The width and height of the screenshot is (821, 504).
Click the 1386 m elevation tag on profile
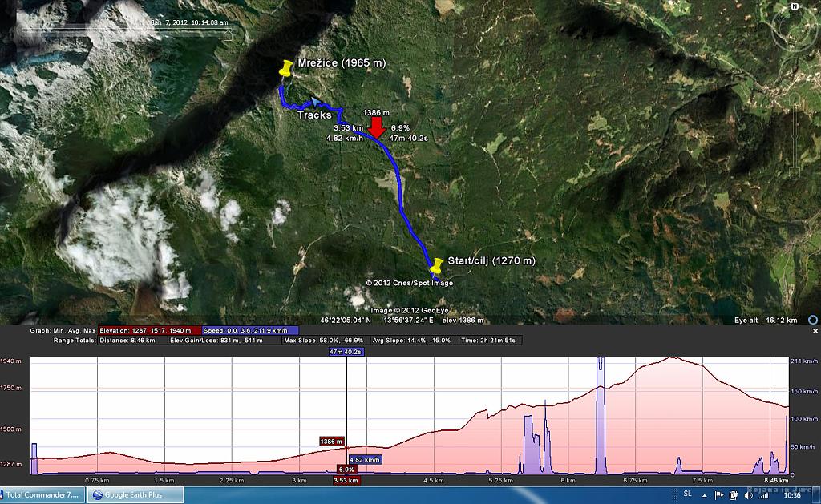(x=331, y=442)
